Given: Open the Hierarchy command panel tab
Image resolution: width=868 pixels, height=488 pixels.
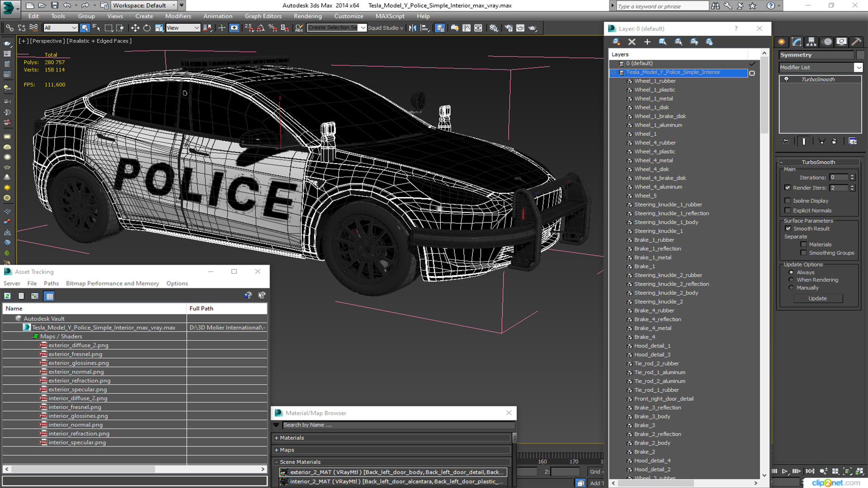Looking at the screenshot, I should point(811,42).
